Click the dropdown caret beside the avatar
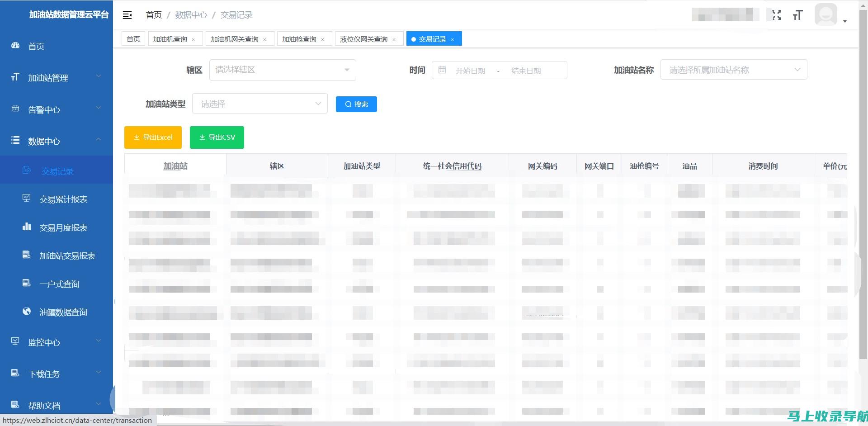The height and width of the screenshot is (426, 868). pos(844,21)
